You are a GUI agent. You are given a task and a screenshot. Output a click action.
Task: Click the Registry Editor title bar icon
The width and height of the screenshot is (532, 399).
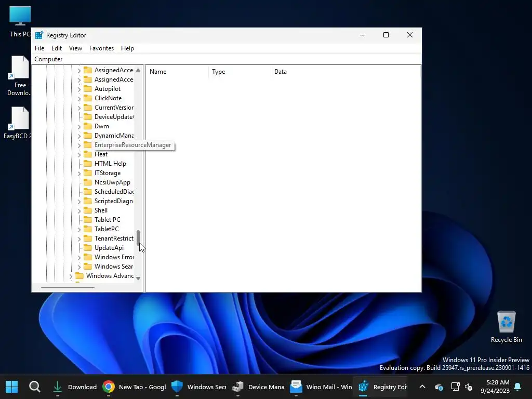[39, 35]
